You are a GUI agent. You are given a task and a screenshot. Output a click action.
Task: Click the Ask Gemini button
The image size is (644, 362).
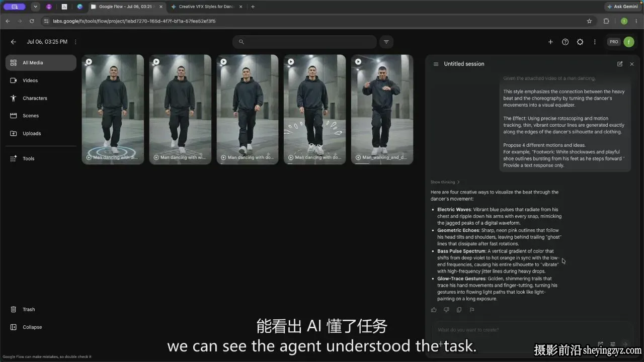tap(622, 7)
